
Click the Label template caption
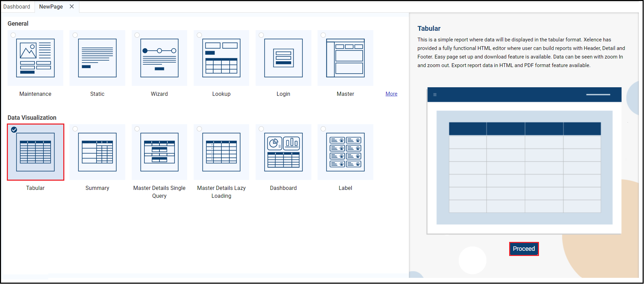click(345, 188)
